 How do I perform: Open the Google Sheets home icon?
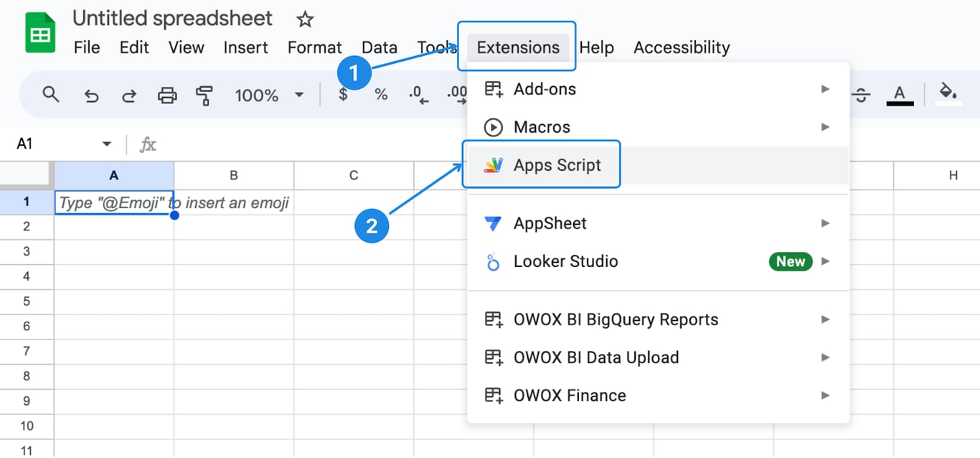pyautogui.click(x=40, y=32)
